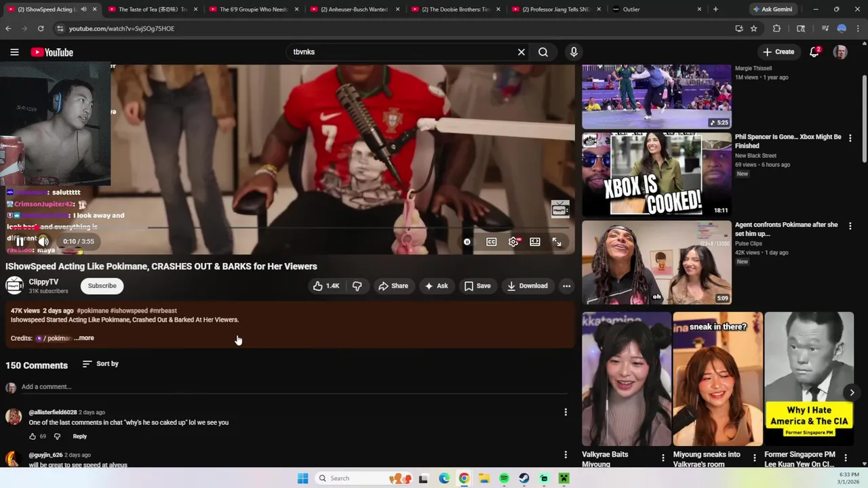Open menu for Agent confronts Pokimane video
This screenshot has height=488, width=868.
coord(850,226)
